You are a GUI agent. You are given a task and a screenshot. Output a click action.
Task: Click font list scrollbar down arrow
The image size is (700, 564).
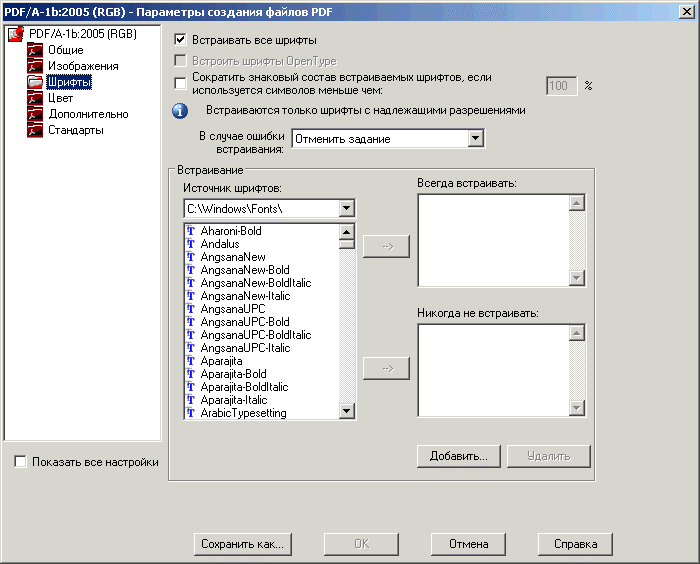pos(347,411)
